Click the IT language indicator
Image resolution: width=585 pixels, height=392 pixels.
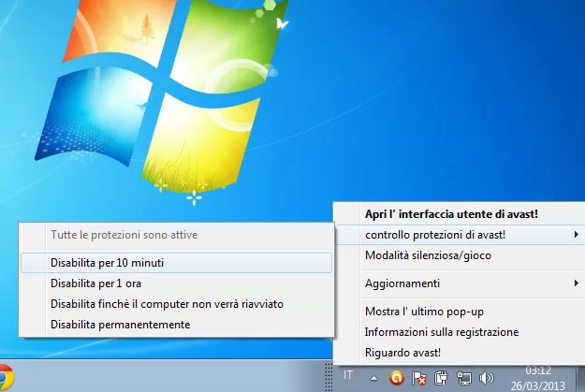(x=348, y=375)
